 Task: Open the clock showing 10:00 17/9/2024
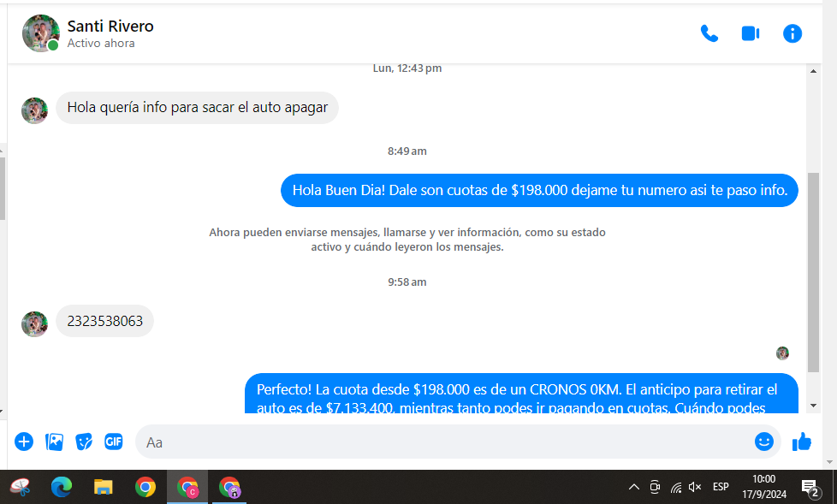tap(764, 487)
